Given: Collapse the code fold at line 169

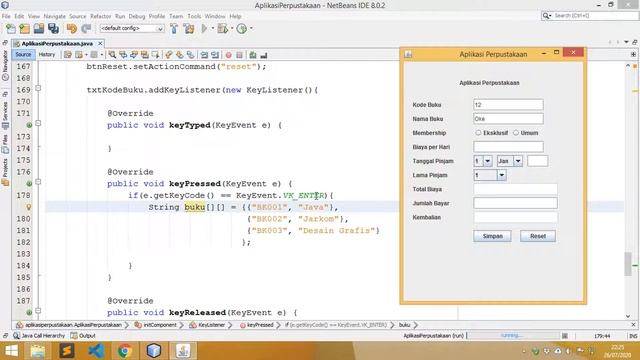Looking at the screenshot, I should pyautogui.click(x=38, y=88).
